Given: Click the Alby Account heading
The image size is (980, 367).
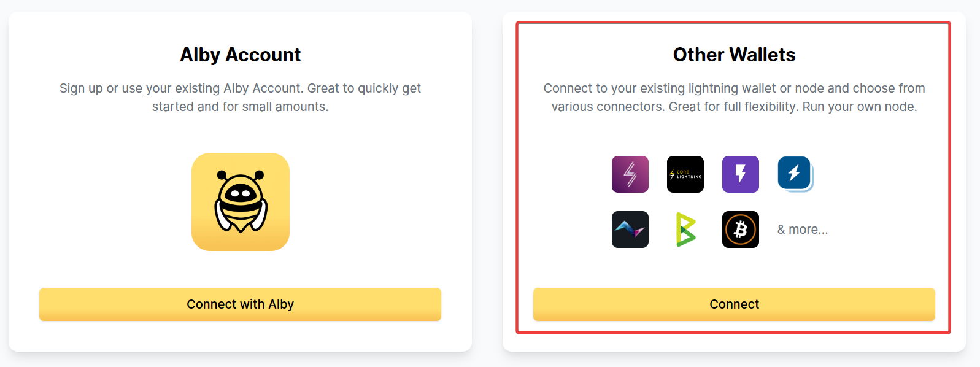Looking at the screenshot, I should click(240, 55).
